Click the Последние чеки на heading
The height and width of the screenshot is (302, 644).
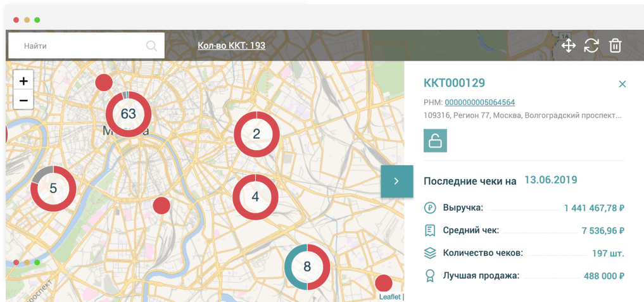click(470, 182)
